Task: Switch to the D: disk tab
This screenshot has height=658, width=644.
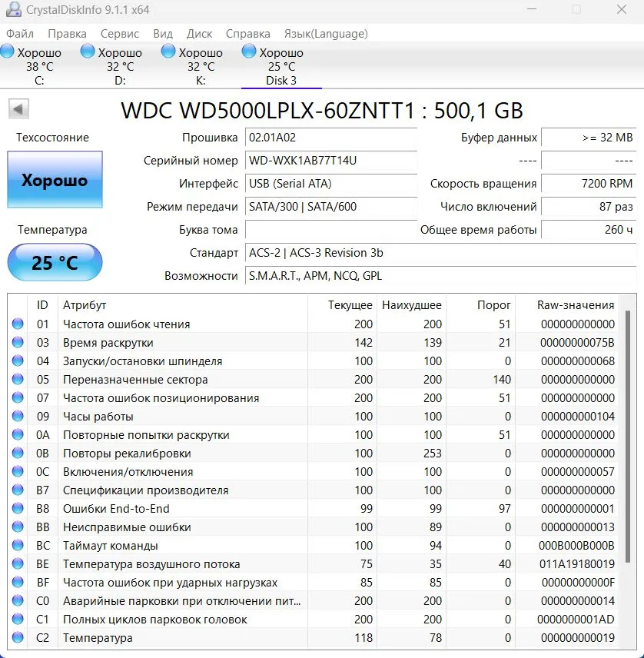Action: tap(120, 66)
